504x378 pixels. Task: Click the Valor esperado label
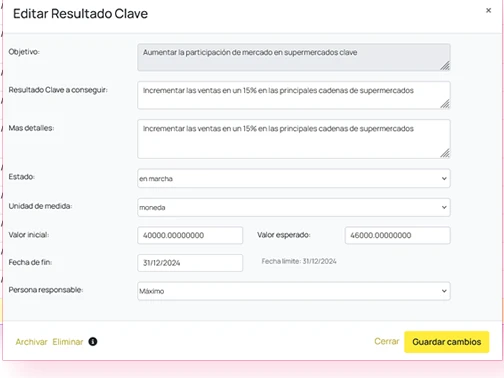pyautogui.click(x=284, y=235)
